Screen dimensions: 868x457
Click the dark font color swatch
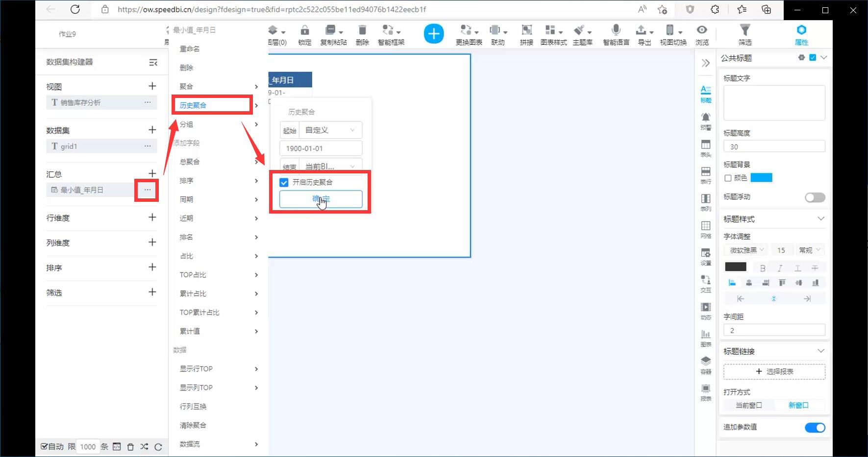coord(735,267)
